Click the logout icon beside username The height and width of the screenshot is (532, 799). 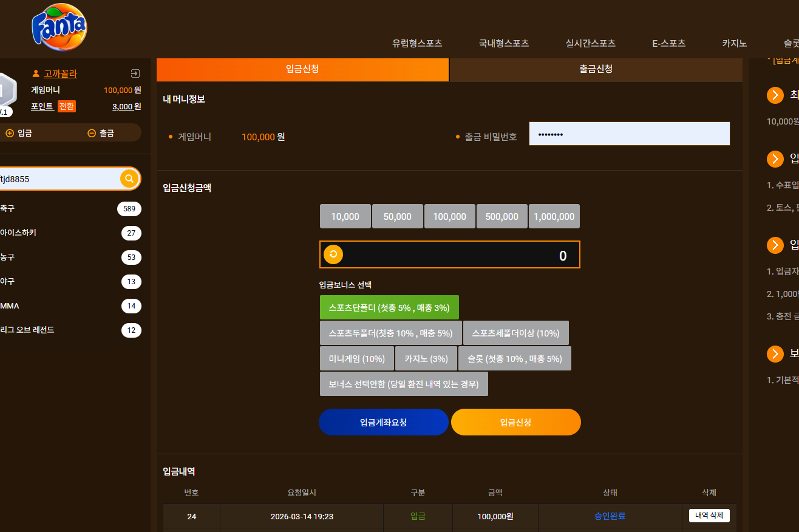click(135, 73)
